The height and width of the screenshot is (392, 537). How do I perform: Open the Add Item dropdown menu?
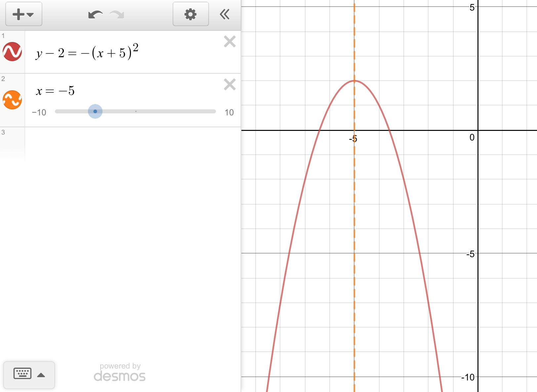tap(23, 14)
